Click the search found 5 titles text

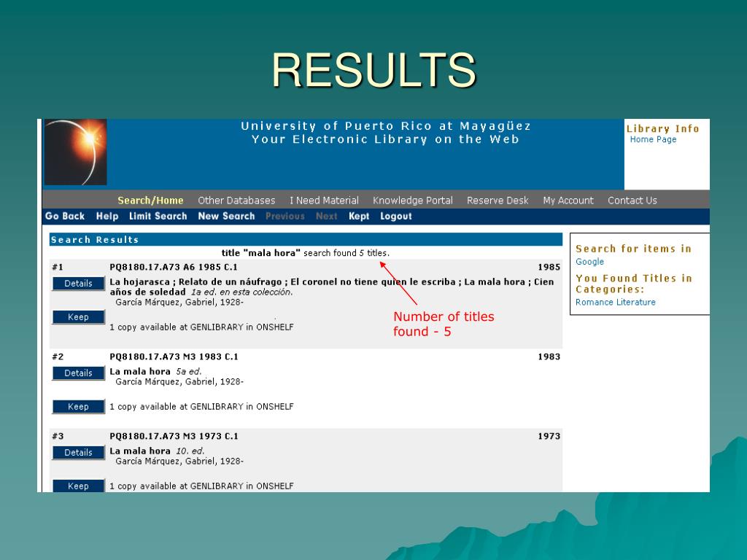click(x=347, y=253)
